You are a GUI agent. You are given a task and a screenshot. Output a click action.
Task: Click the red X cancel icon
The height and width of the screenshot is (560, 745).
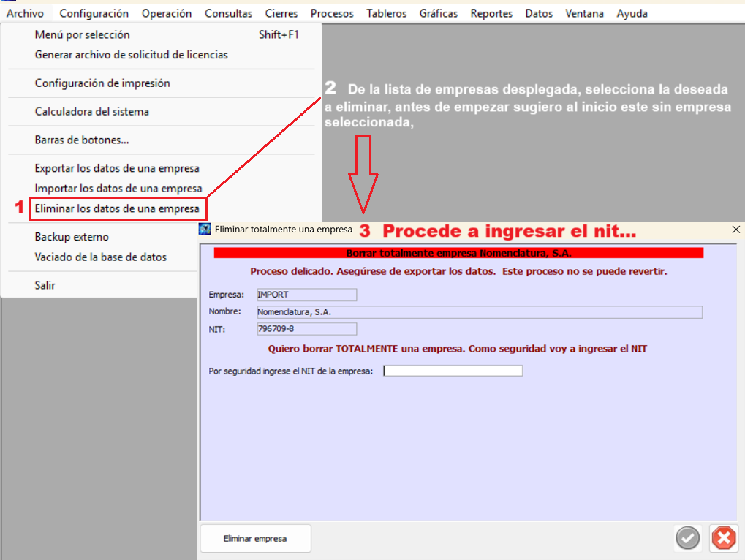[723, 539]
